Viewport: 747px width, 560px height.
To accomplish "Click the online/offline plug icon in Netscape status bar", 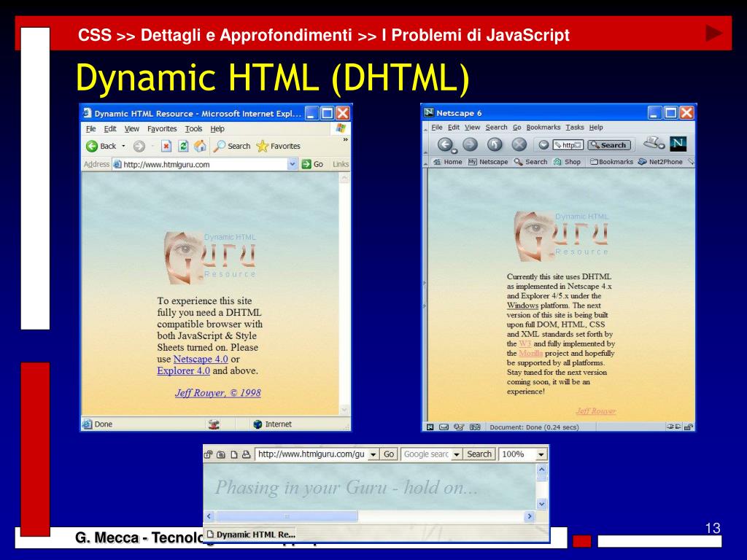I will [673, 427].
